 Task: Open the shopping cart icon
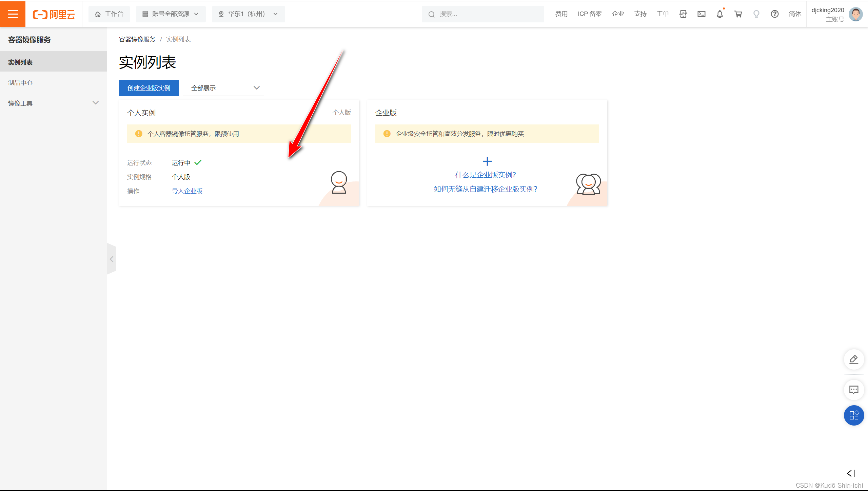738,14
